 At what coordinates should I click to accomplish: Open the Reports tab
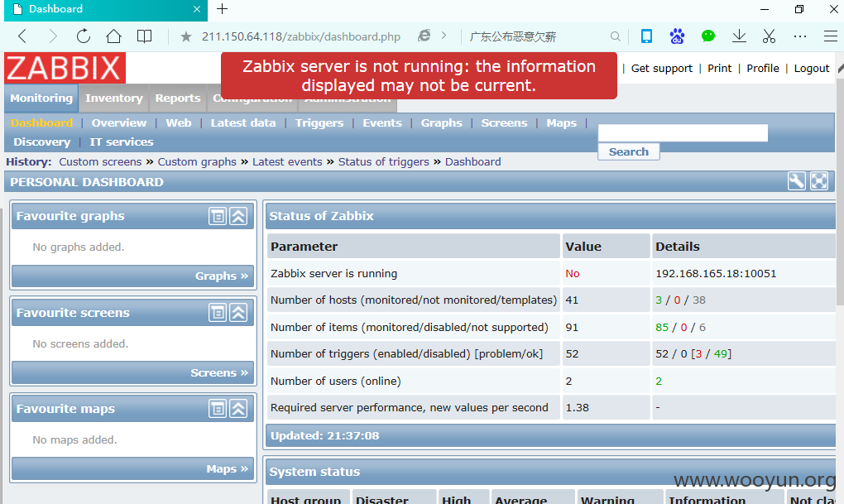pos(178,98)
